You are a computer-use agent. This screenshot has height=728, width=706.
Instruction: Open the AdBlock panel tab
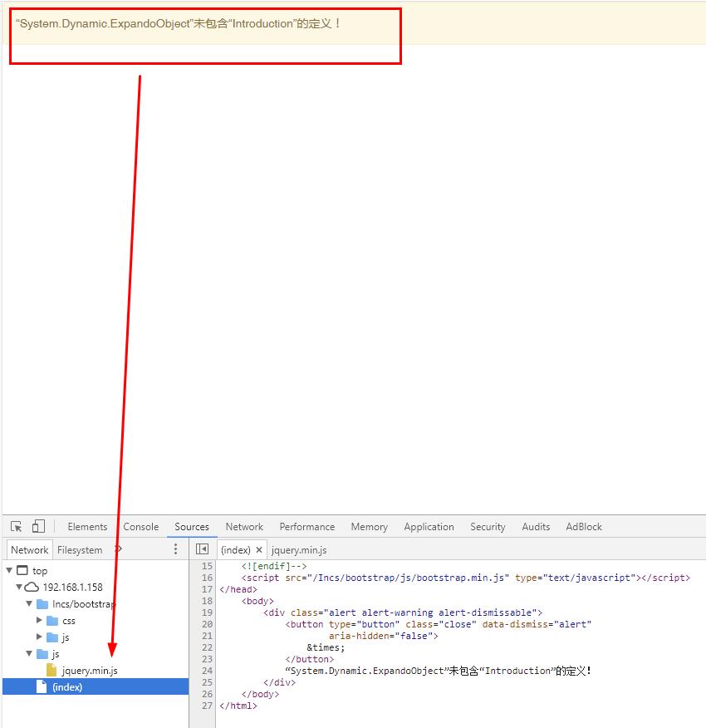pyautogui.click(x=584, y=527)
